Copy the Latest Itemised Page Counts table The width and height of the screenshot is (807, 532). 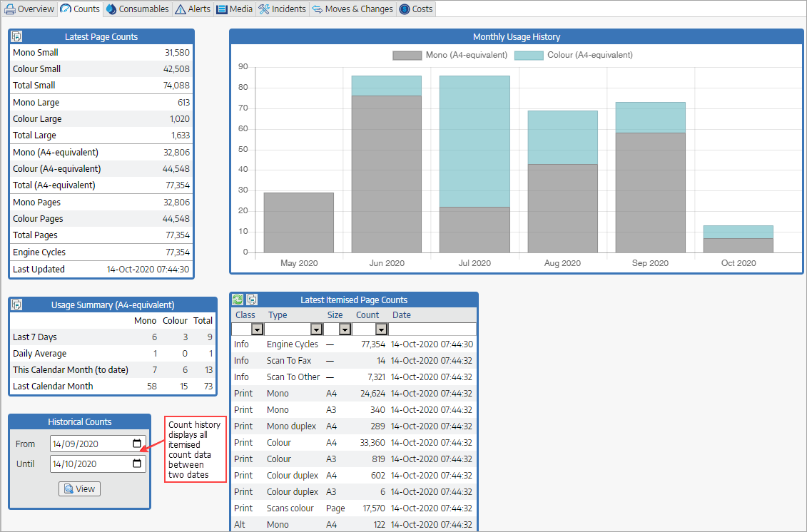(251, 300)
